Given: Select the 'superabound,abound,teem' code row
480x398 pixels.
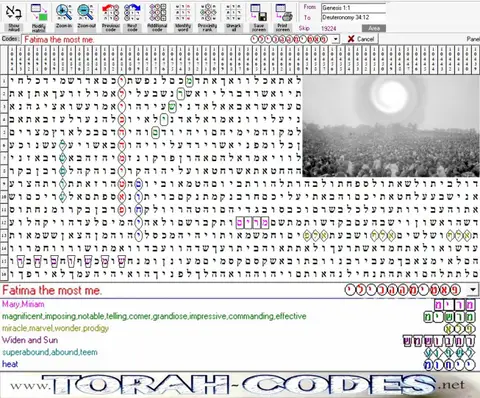Looking at the screenshot, I should [239, 352].
